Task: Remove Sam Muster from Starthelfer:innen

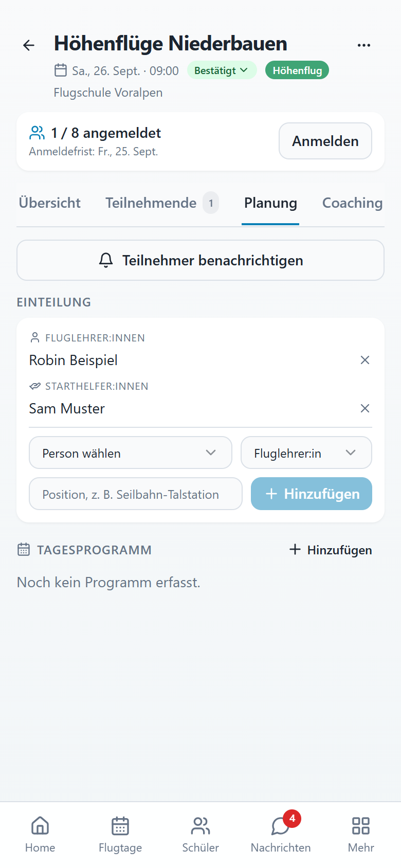Action: (x=365, y=408)
